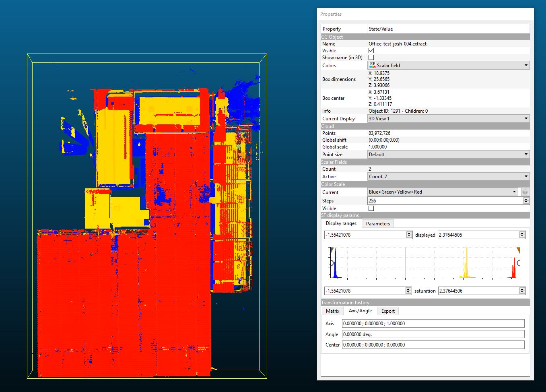Select the Display ranges tab
Viewport: 546px width, 392px height.
(x=341, y=224)
